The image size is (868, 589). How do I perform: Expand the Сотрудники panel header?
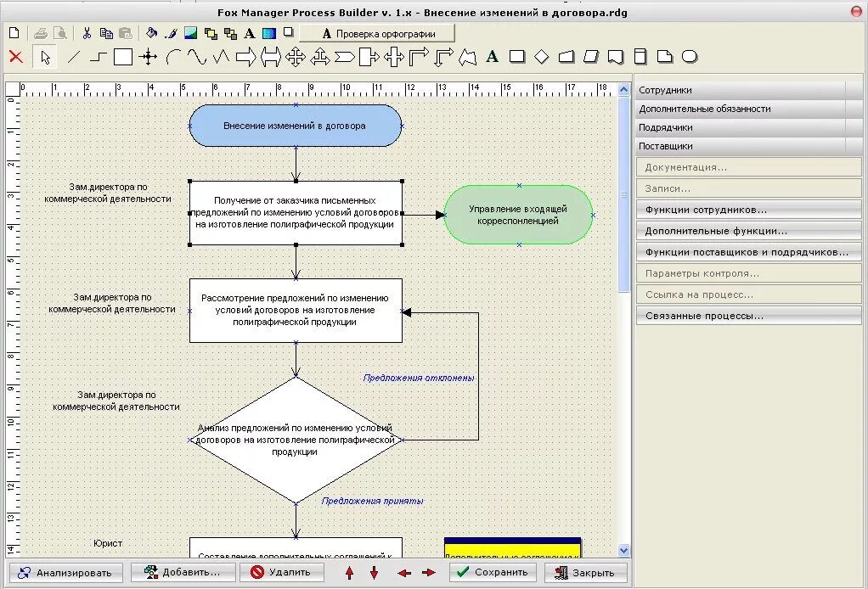click(x=749, y=90)
